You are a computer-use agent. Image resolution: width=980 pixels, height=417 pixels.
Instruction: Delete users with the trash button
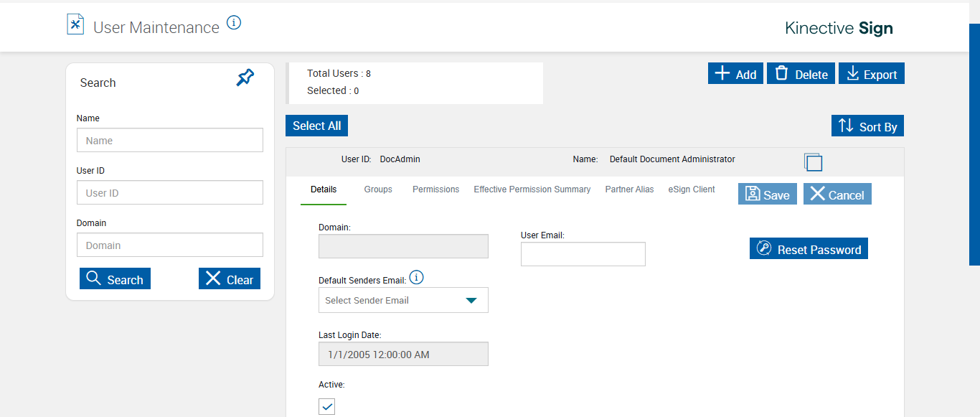(x=801, y=74)
